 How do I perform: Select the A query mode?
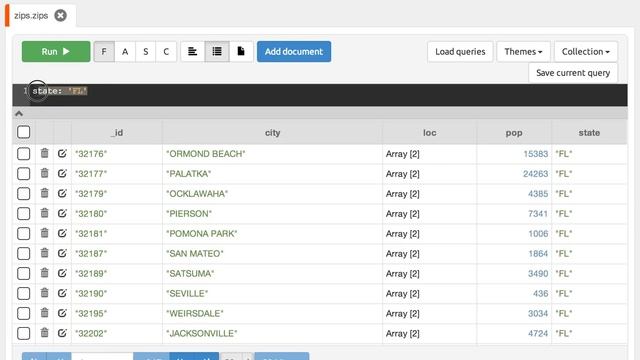point(125,51)
